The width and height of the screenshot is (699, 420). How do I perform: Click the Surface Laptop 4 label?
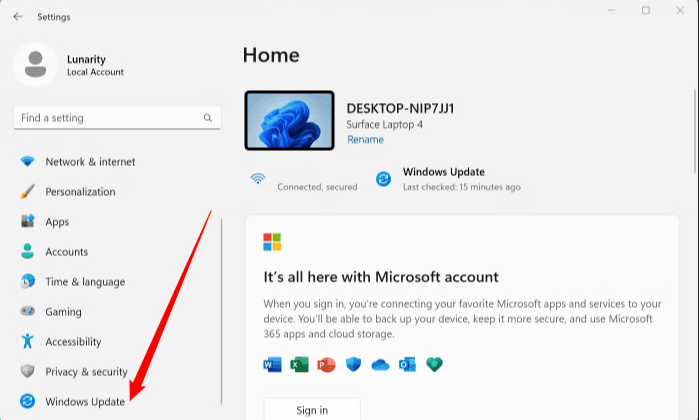(385, 124)
